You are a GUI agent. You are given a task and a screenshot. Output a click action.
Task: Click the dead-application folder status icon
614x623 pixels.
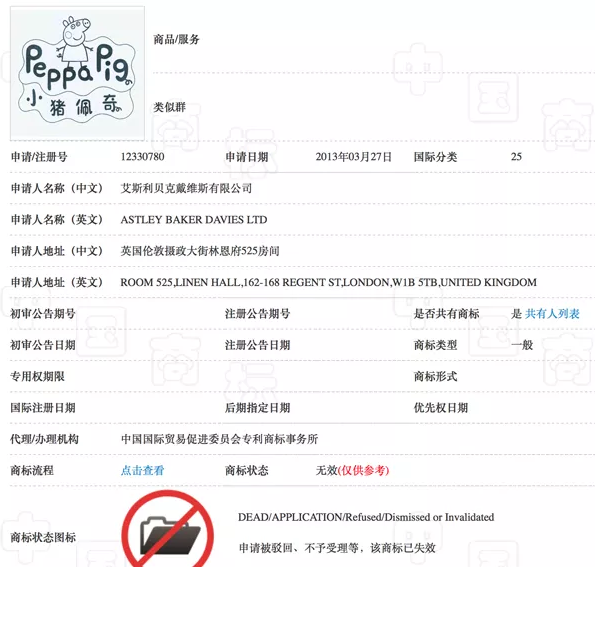[168, 529]
